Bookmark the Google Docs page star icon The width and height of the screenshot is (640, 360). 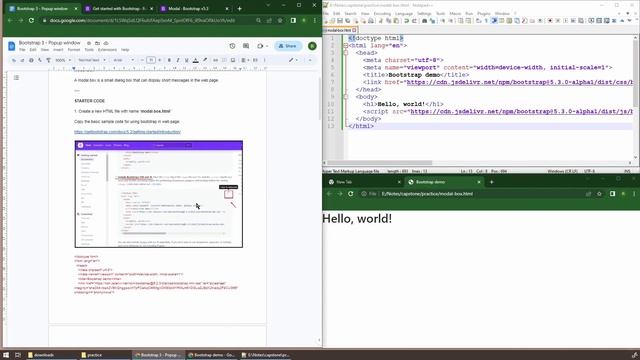click(280, 20)
